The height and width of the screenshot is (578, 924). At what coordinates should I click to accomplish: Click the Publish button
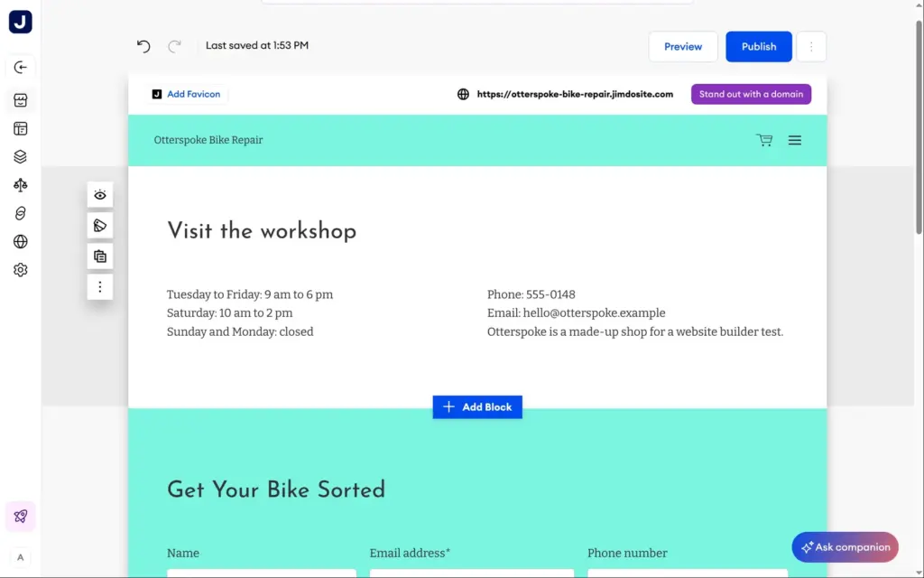759,47
